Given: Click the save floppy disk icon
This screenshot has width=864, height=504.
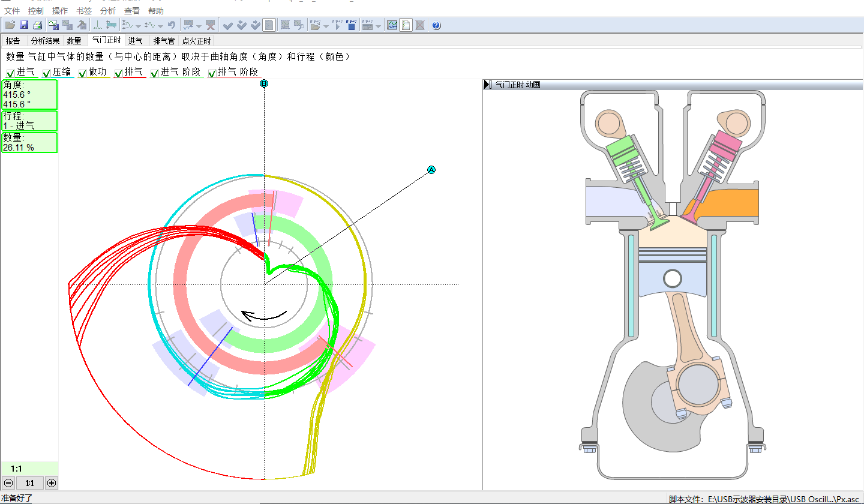Looking at the screenshot, I should pyautogui.click(x=24, y=25).
